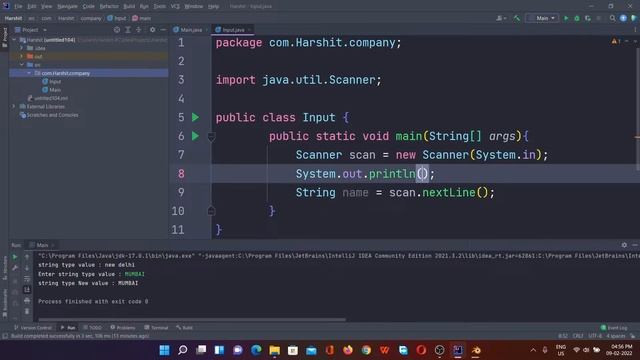Image resolution: width=640 pixels, height=360 pixels.
Task: Expand the out folder
Action: (x=22, y=56)
